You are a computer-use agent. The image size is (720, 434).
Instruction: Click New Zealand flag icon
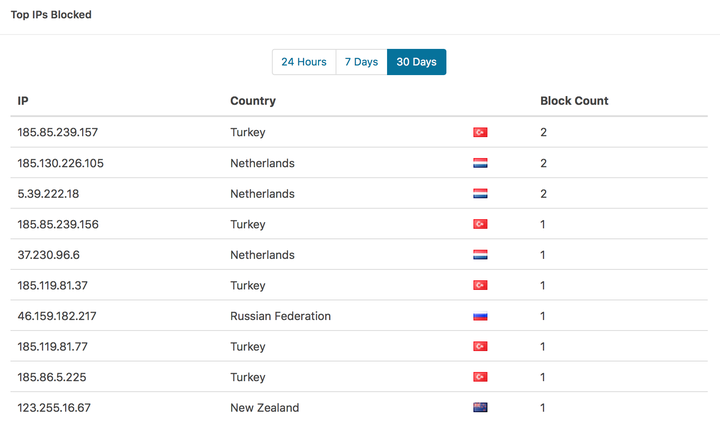pos(480,408)
